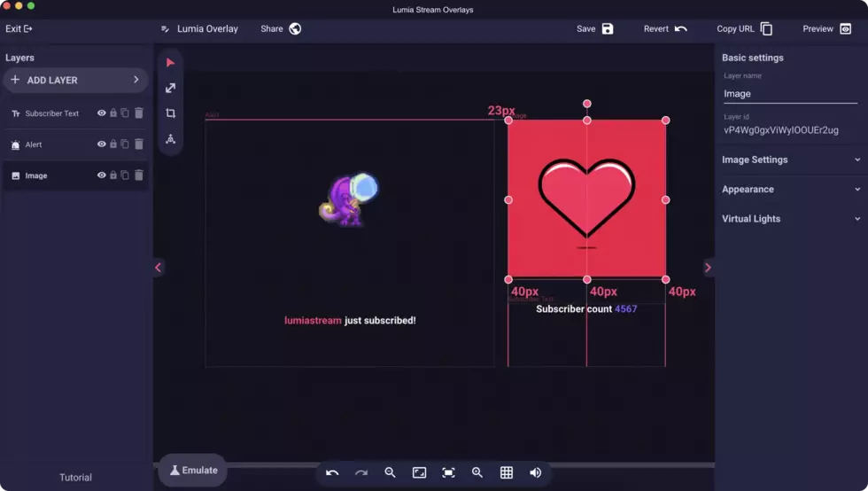Screen dimensions: 868x491
Task: Select the Image layer row
Action: click(x=75, y=175)
